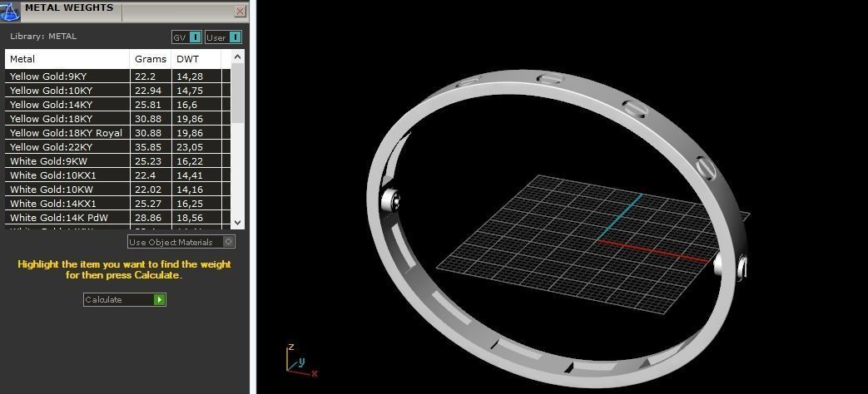Select White Gold:10KX1 row

coord(118,175)
